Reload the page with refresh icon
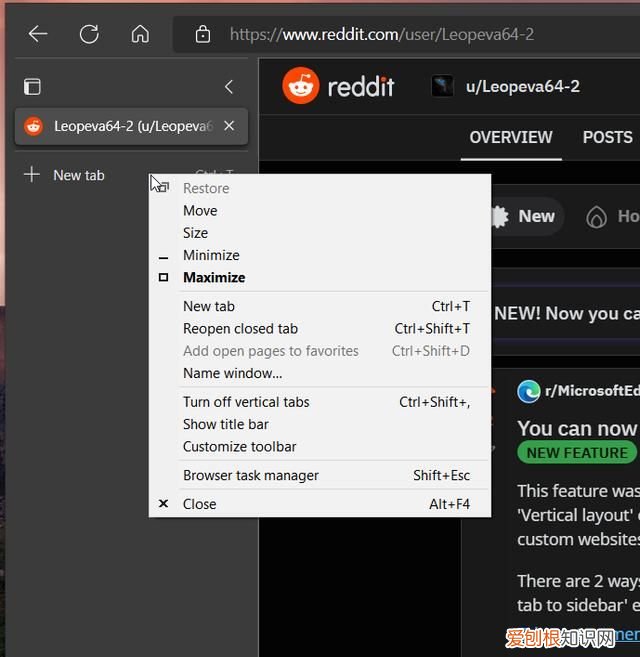The width and height of the screenshot is (640, 657). 89,34
